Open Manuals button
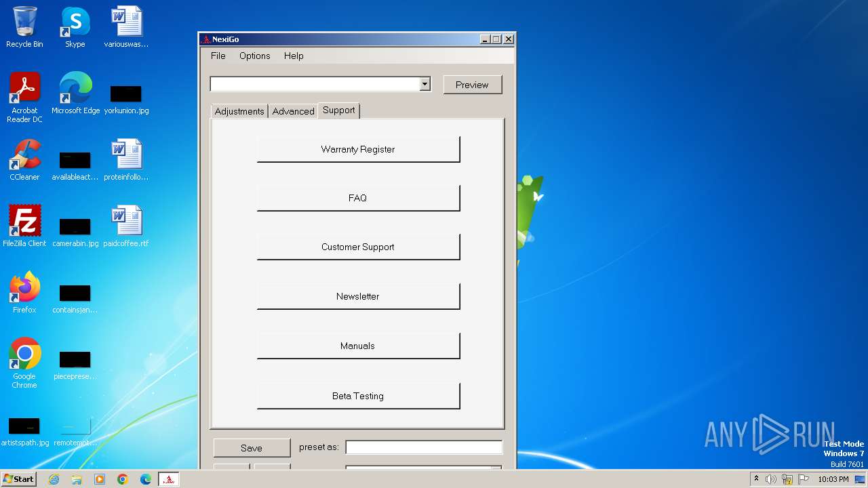 [358, 346]
